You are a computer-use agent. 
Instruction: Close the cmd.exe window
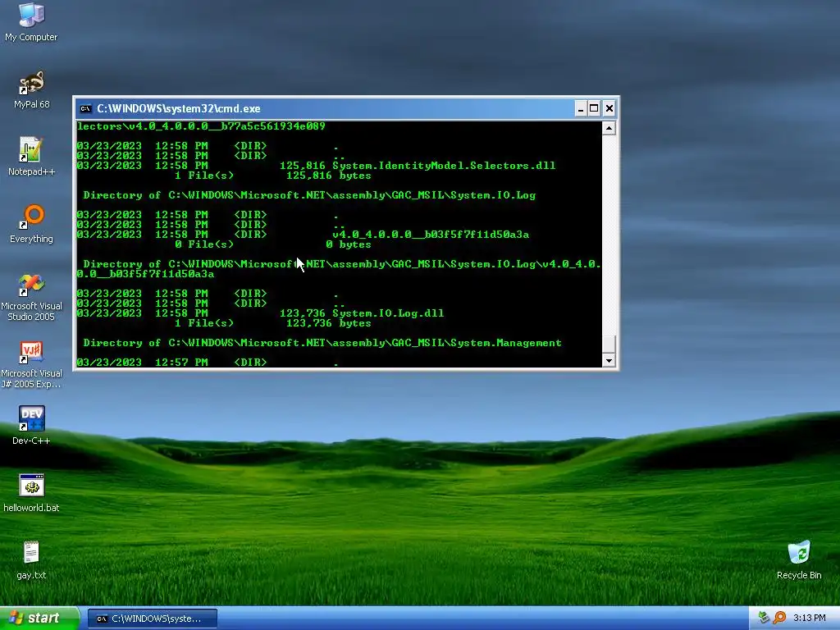[609, 109]
